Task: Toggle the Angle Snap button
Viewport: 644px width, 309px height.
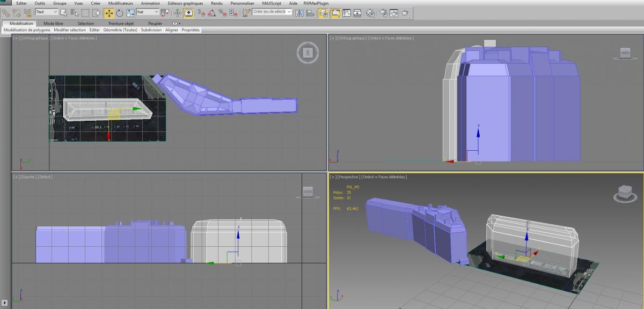Action: pos(213,12)
